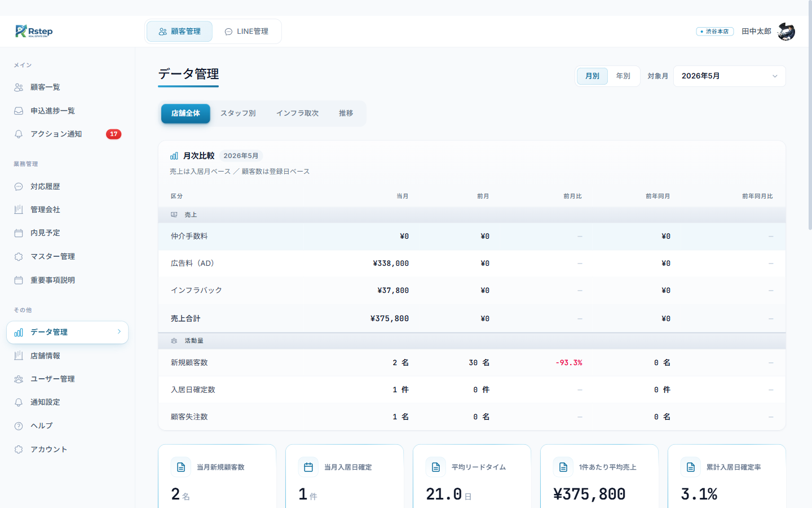Switch the period toggle to 年別
Viewport: 812px width, 508px height.
coord(623,76)
